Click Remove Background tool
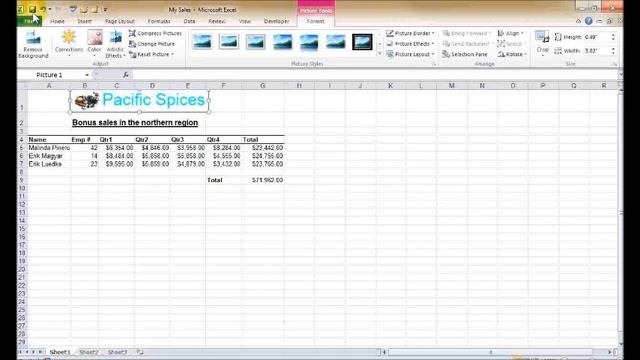 tap(33, 45)
